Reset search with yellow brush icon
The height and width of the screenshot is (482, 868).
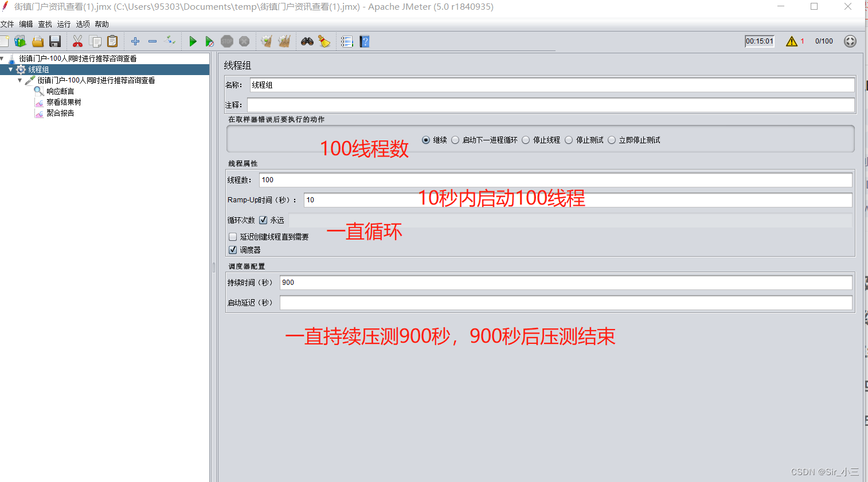click(x=324, y=41)
